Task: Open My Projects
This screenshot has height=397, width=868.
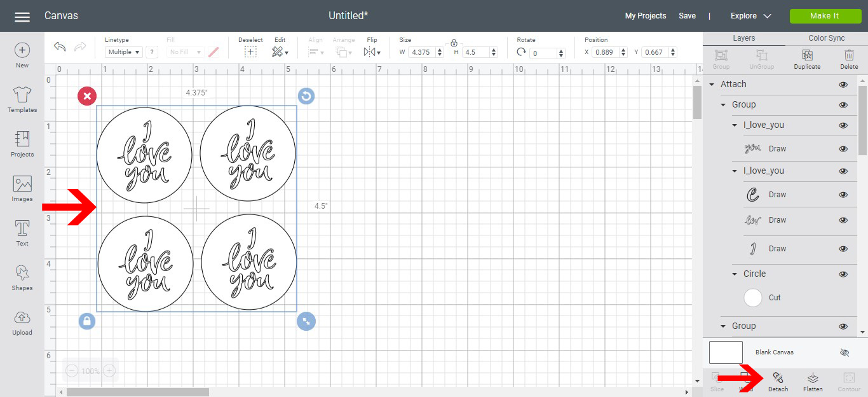Action: [x=646, y=16]
